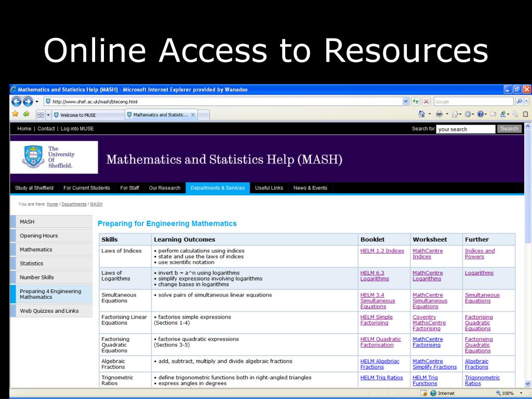Close the Mathematics and Statistics tab
Image resolution: width=532 pixels, height=399 pixels.
193,115
